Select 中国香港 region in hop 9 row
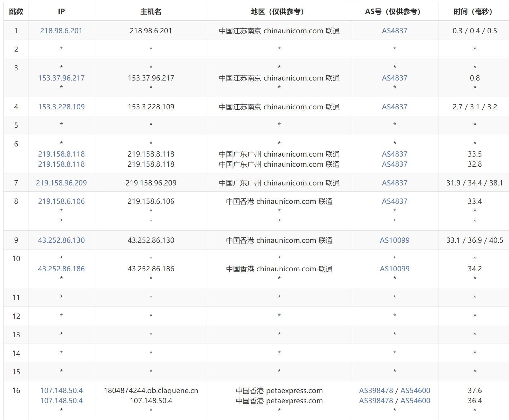This screenshot has height=420, width=509. point(279,240)
